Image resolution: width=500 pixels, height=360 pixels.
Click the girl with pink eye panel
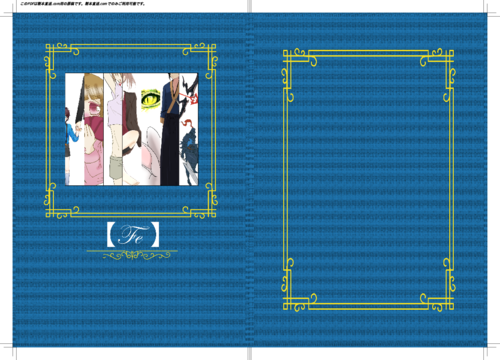[94, 129]
